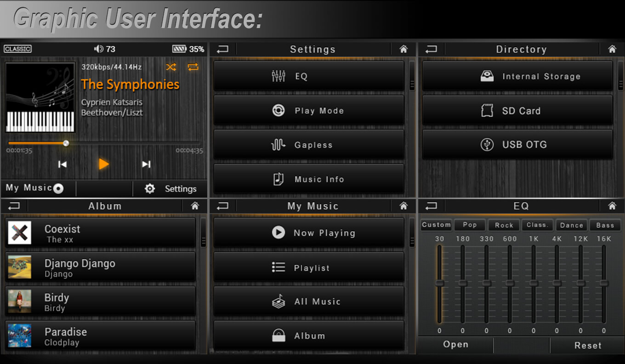
Task: Open the EQ settings entry
Action: 308,76
